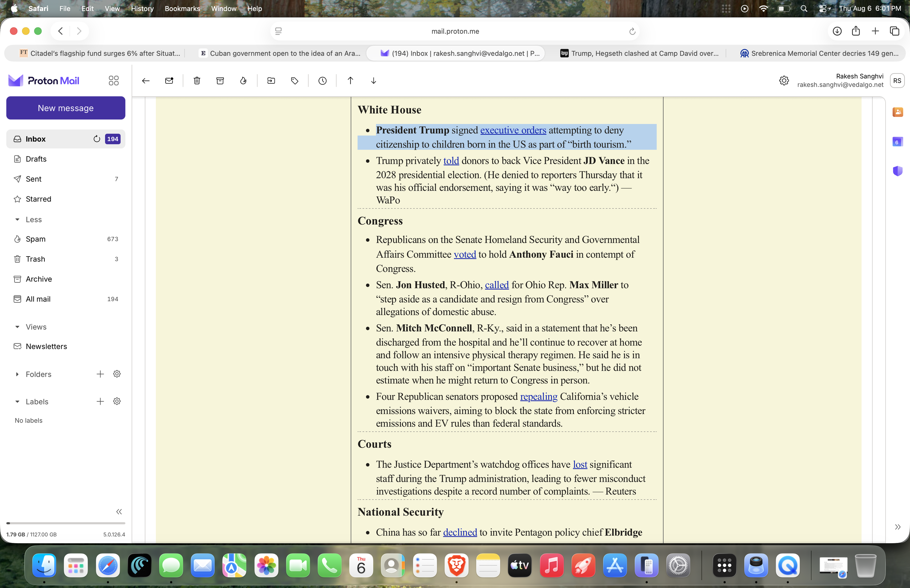Compose a New message
The width and height of the screenshot is (910, 588).
click(x=66, y=108)
